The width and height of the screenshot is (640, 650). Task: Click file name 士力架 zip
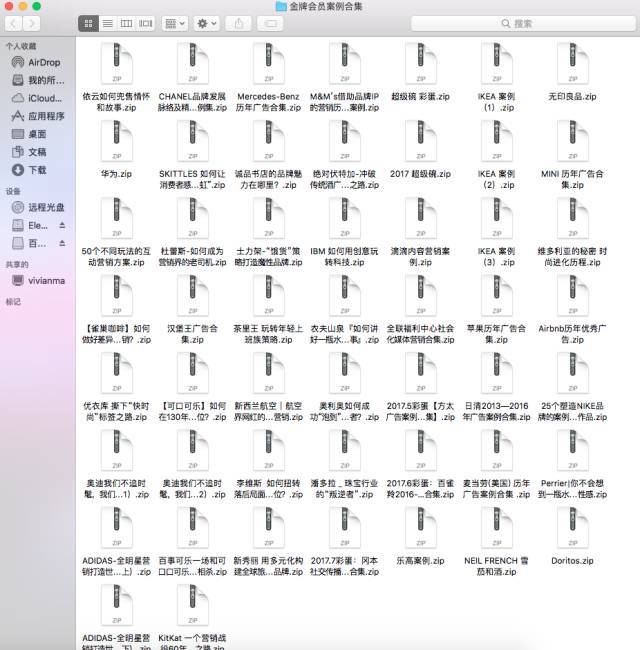coord(269,257)
